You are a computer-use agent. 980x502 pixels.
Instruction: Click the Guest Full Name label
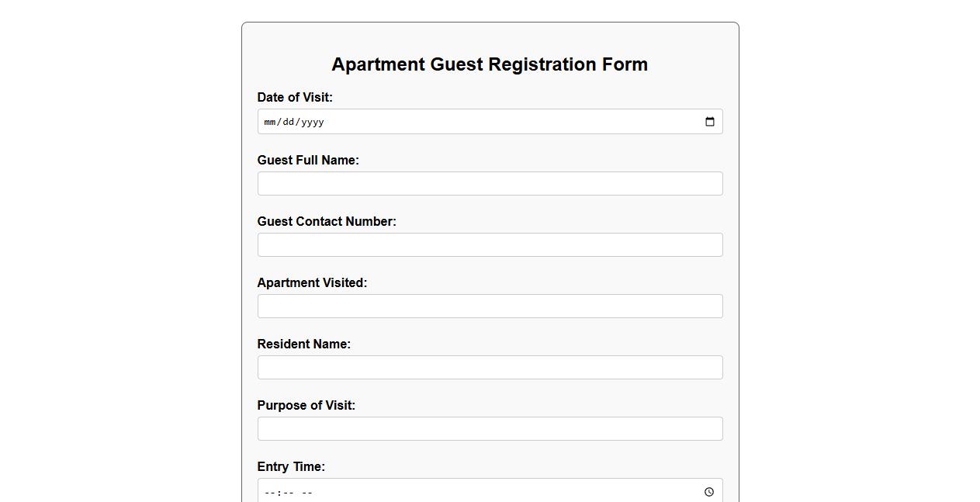(x=308, y=160)
